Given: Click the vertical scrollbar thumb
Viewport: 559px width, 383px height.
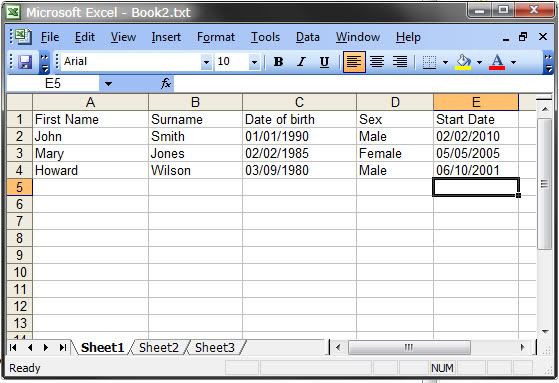Looking at the screenshot, I should coord(544,184).
